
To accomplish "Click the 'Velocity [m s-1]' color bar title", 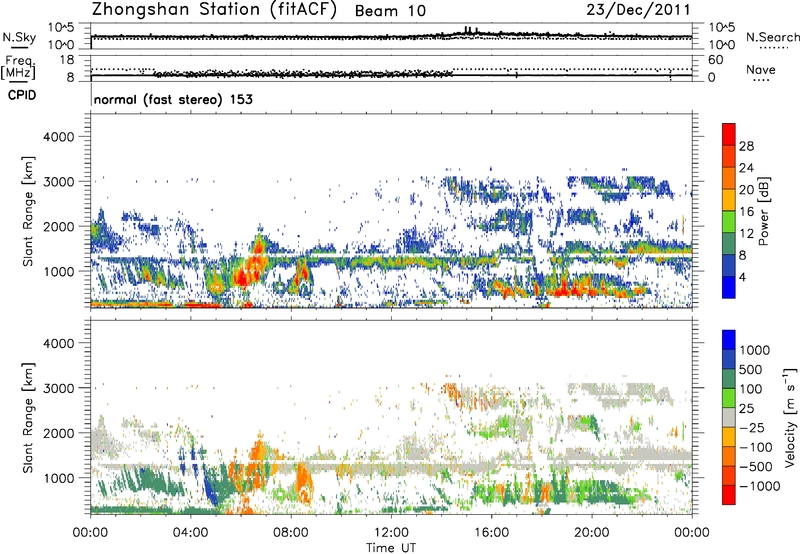I will click(x=790, y=417).
